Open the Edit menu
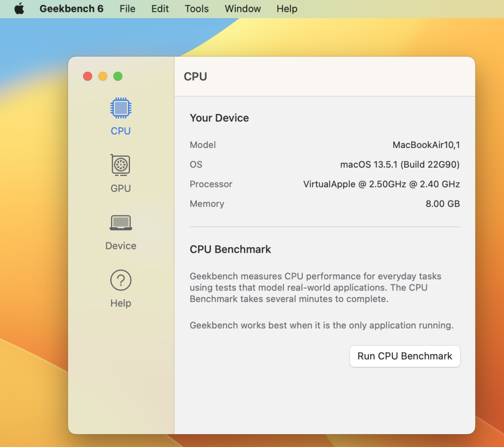 160,9
